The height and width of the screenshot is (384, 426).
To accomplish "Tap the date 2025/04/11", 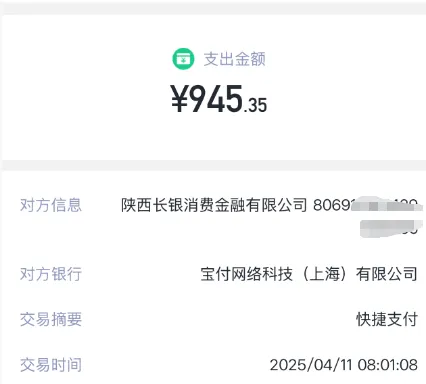I will point(311,365).
